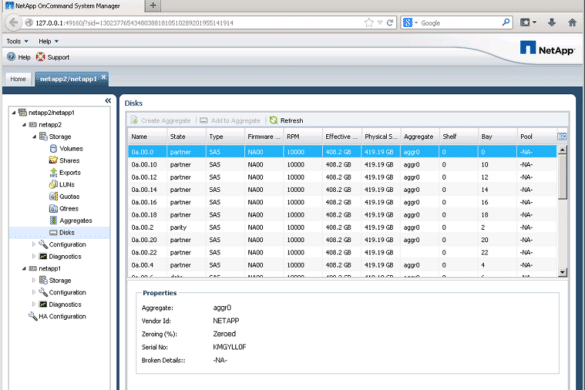This screenshot has width=585, height=390.
Task: Collapse the navigation pane with double-arrow
Action: 108,101
